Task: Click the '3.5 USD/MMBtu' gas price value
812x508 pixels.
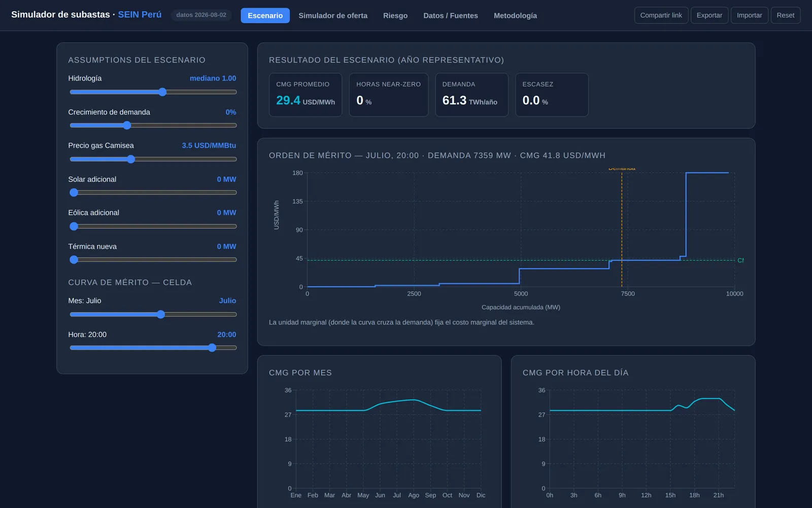Action: (x=209, y=146)
